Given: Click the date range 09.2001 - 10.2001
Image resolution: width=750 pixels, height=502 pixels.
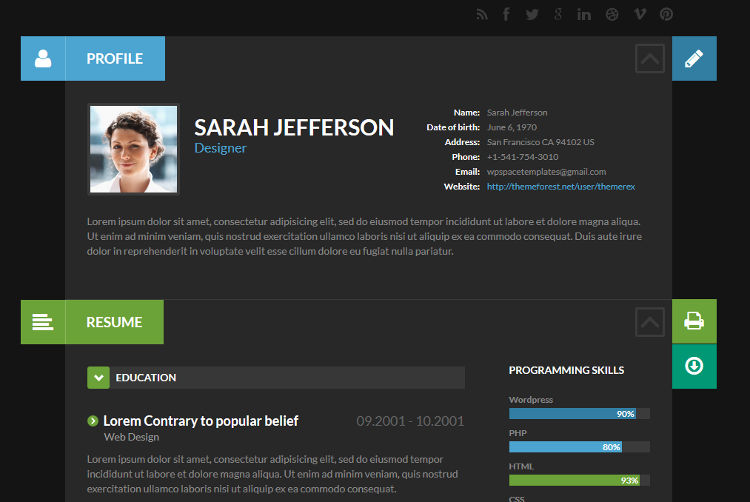Looking at the screenshot, I should coord(410,421).
